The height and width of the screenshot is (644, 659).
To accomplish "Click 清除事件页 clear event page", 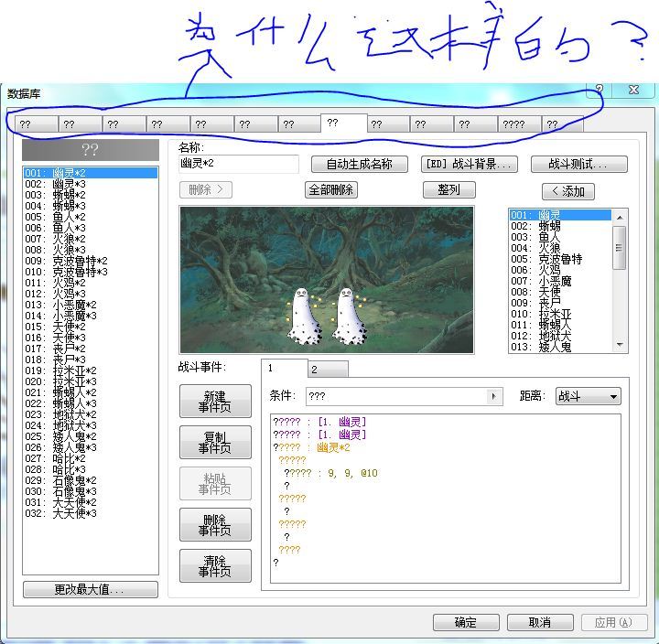I will [x=215, y=566].
